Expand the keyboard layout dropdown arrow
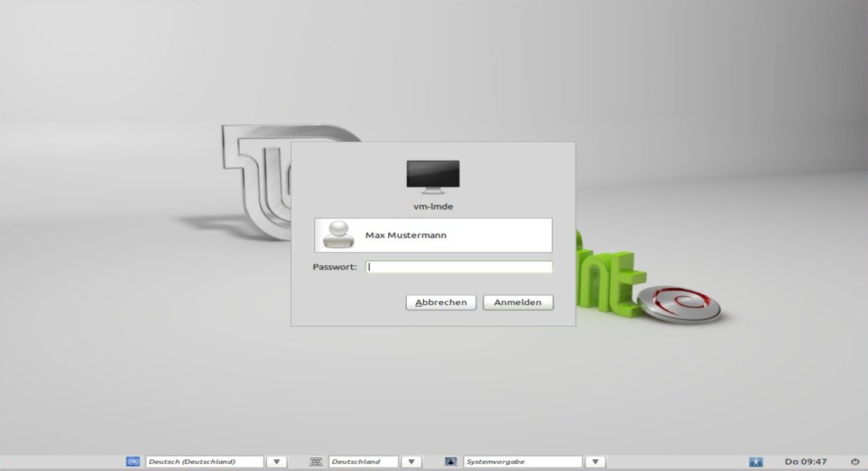Screen dimensions: 868x471 click(411, 462)
